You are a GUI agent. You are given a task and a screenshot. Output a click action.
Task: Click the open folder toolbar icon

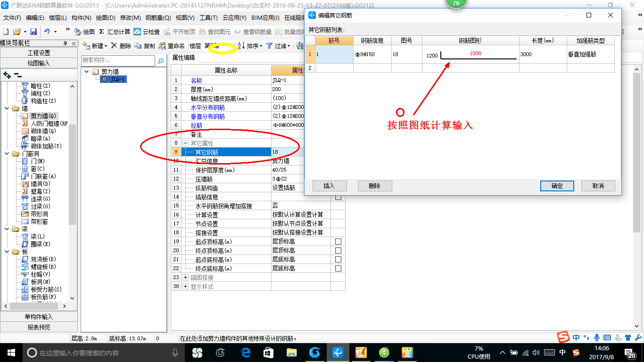(17, 32)
